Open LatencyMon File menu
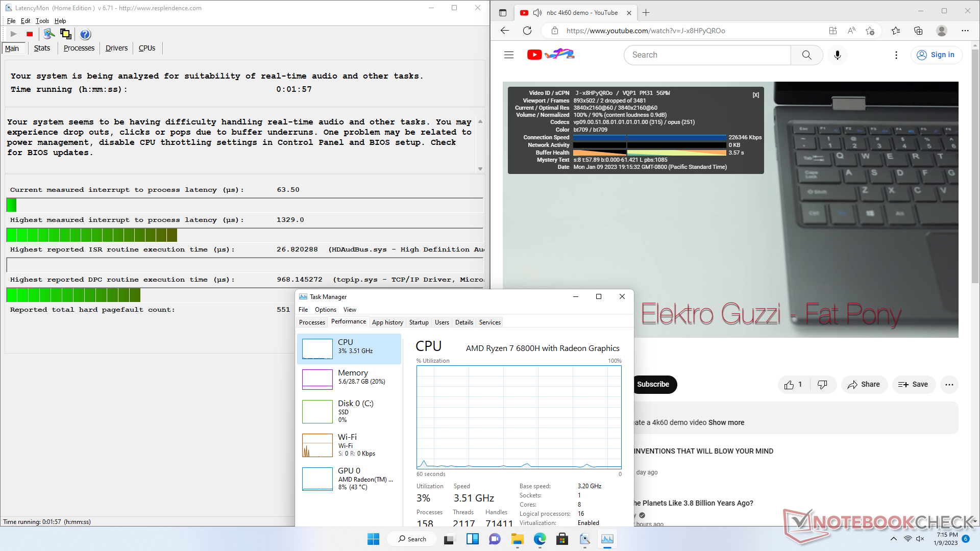 [11, 21]
